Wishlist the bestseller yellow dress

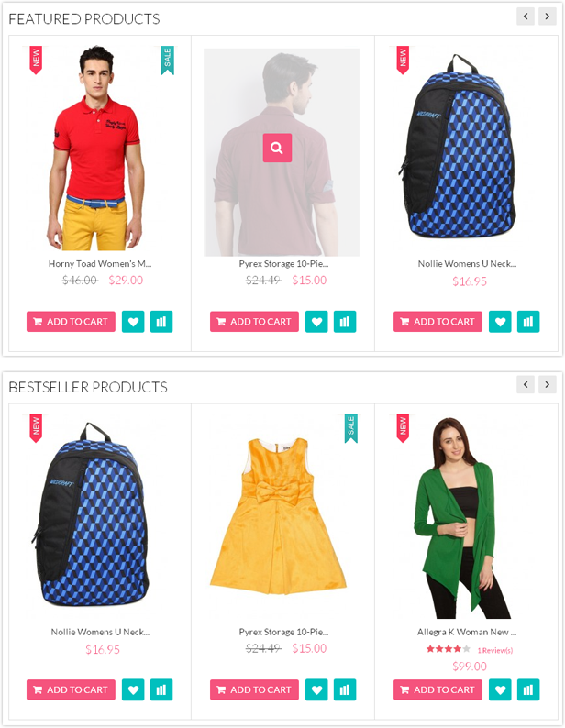(316, 689)
